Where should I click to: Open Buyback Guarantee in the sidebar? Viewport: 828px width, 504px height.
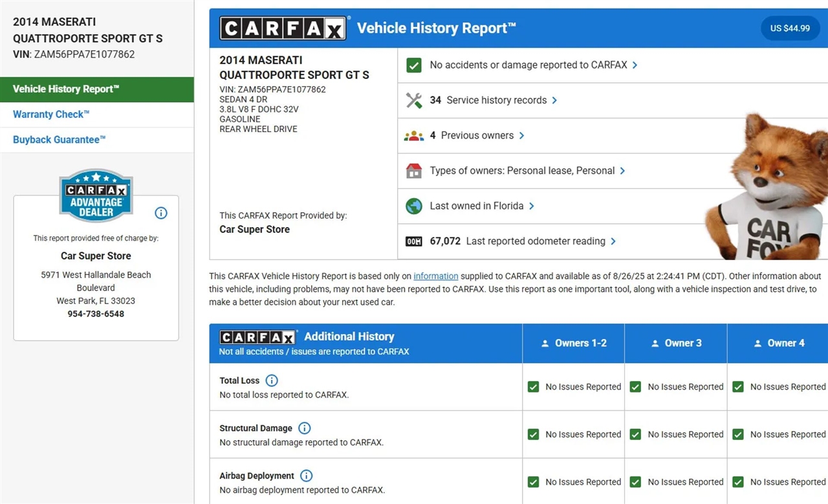point(59,140)
